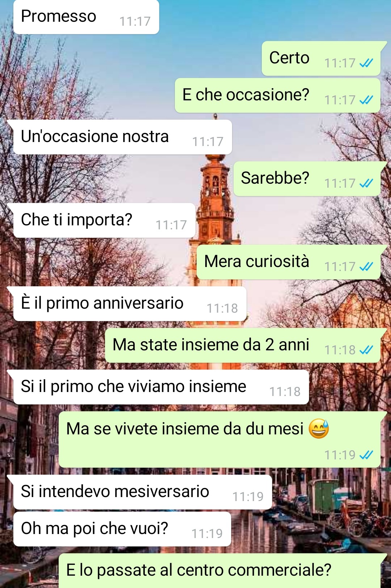The height and width of the screenshot is (588, 391).
Task: Select the 'È il primo anniversario' message
Action: click(x=130, y=304)
